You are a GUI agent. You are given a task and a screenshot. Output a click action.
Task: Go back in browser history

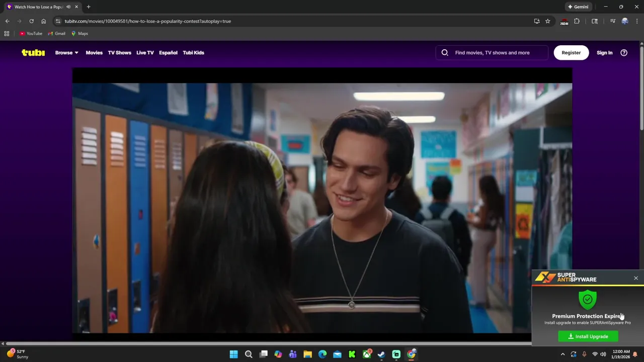click(x=7, y=21)
